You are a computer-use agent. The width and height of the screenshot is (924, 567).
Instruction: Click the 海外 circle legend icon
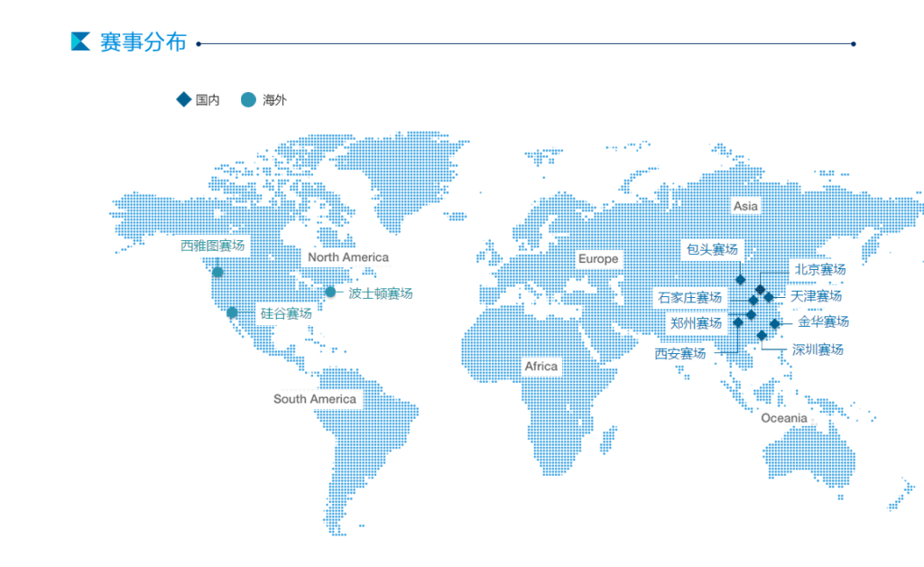248,99
